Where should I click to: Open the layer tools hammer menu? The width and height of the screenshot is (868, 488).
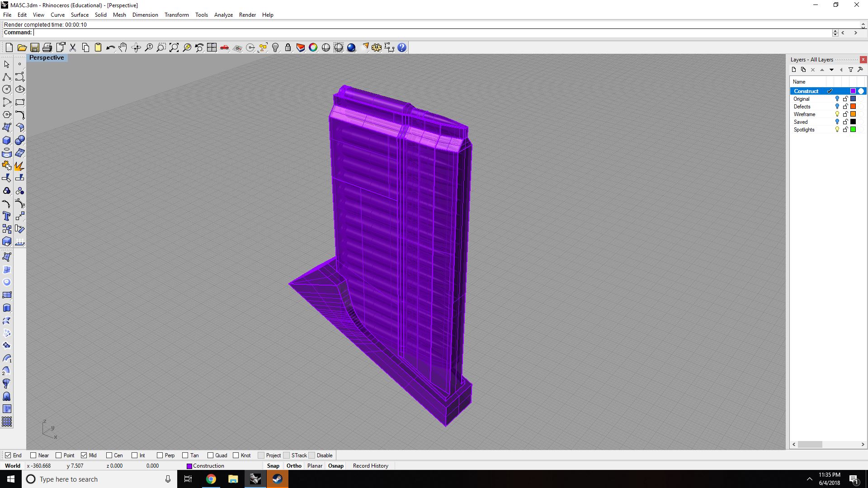tap(860, 70)
